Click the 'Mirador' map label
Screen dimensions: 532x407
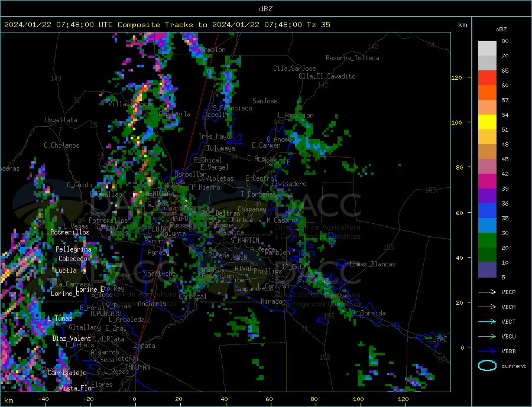(273, 301)
